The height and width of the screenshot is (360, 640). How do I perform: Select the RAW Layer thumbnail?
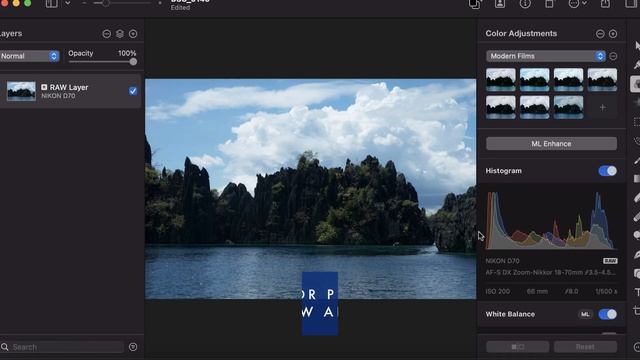pyautogui.click(x=21, y=91)
